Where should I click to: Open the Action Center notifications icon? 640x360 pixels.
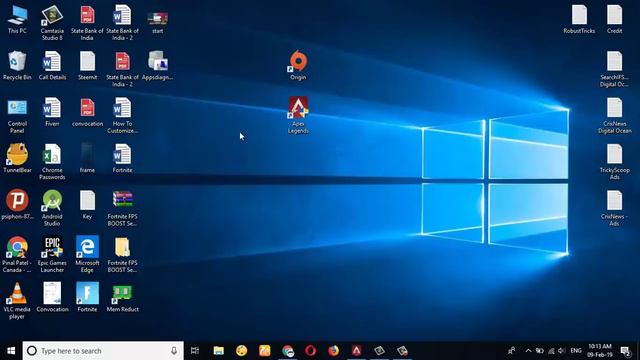[x=625, y=351]
